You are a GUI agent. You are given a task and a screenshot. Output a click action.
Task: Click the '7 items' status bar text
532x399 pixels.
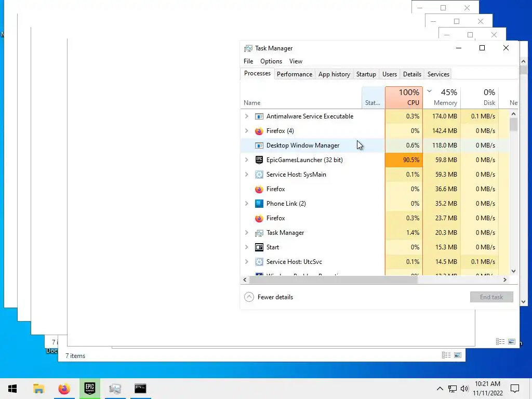[x=75, y=356]
